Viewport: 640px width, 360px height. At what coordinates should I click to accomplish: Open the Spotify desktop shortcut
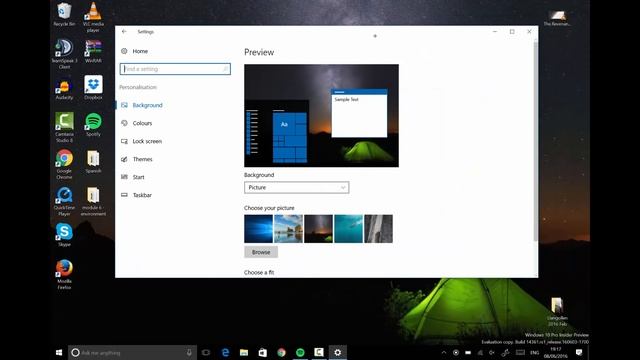tap(93, 124)
